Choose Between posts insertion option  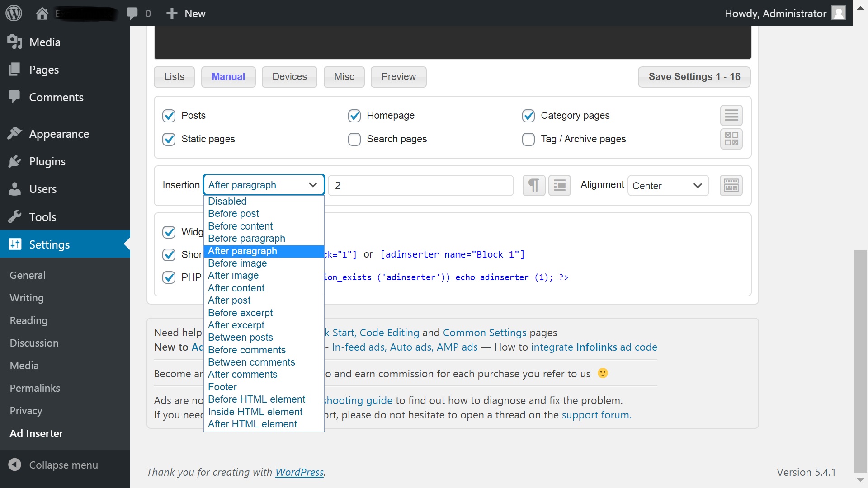(x=264, y=337)
